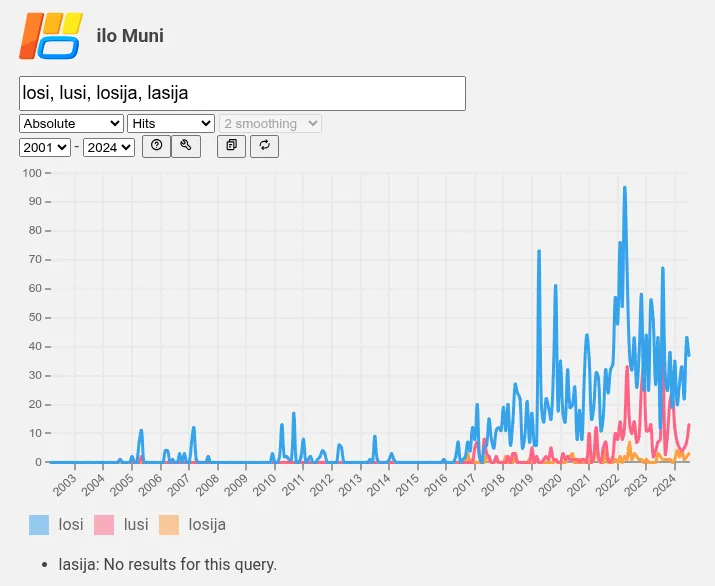This screenshot has height=586, width=715.
Task: Click the orange losija color swatch
Action: [x=169, y=524]
